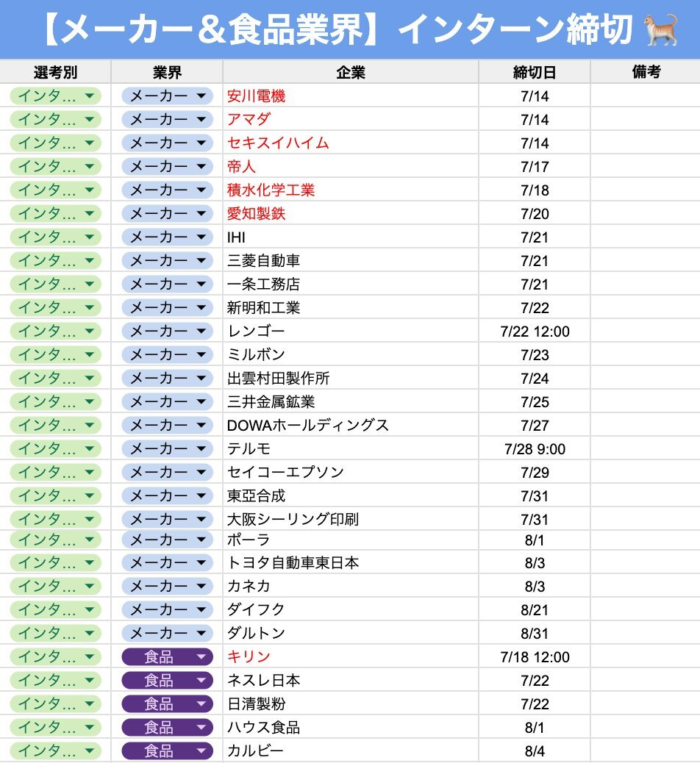Click the 新明和工業 cell
The image size is (700, 763).
pos(351,307)
